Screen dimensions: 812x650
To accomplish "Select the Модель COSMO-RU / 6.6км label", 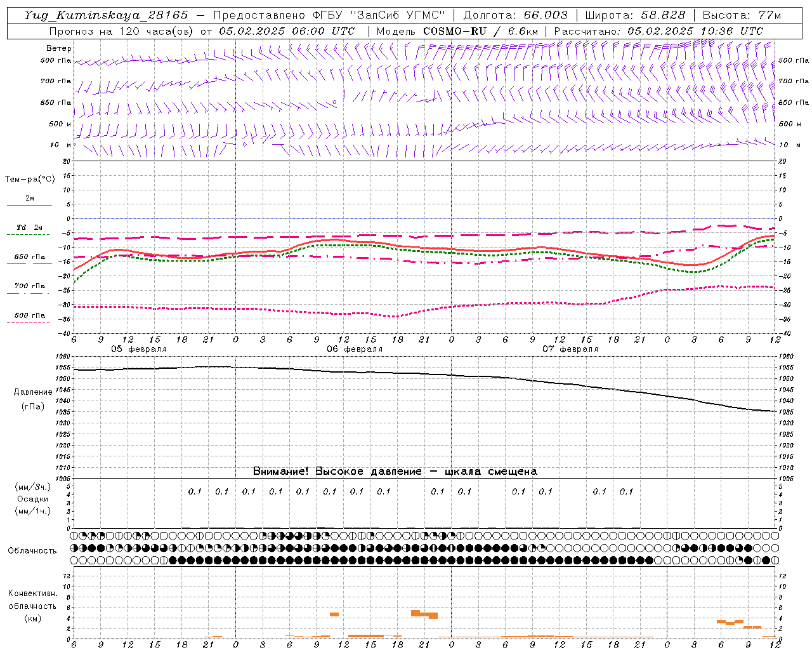I will 457,31.
